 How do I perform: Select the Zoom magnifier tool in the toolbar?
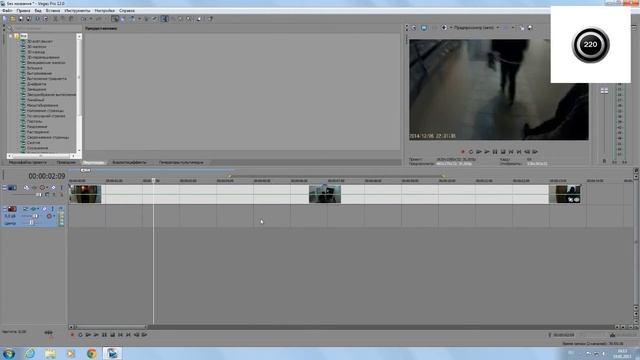click(x=188, y=19)
